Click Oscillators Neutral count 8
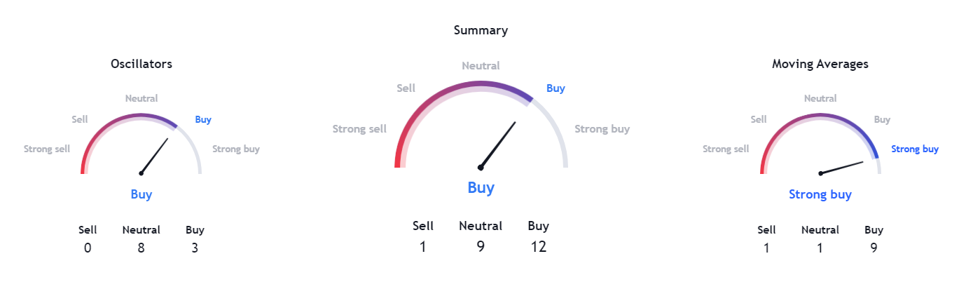The height and width of the screenshot is (282, 980). 142,248
